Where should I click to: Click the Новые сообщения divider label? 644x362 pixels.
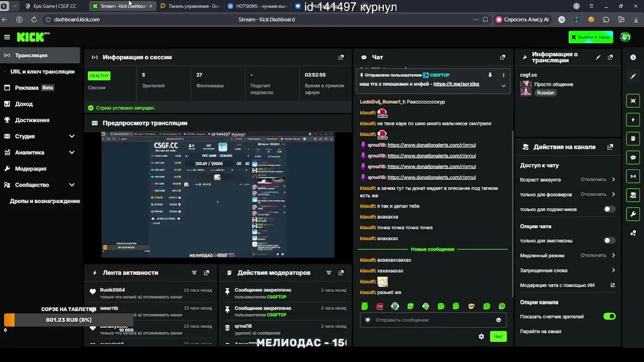432,249
